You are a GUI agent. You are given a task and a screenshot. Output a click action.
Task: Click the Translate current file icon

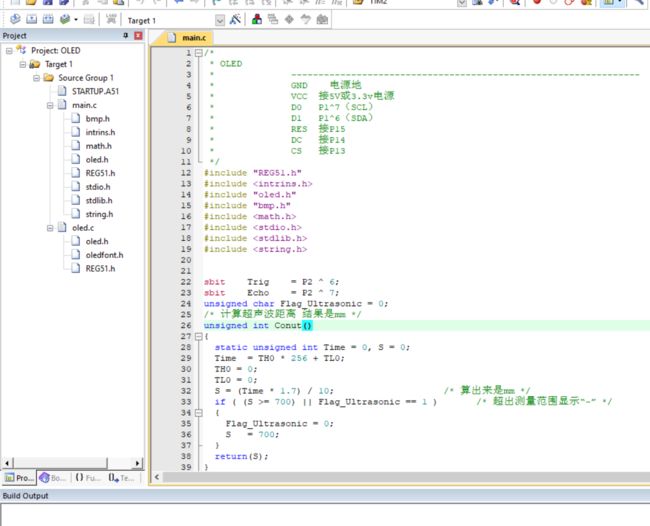tap(15, 19)
